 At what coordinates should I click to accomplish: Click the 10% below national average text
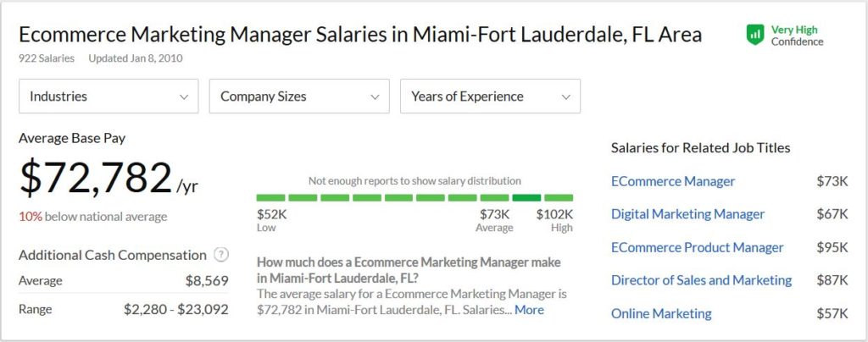click(x=92, y=217)
